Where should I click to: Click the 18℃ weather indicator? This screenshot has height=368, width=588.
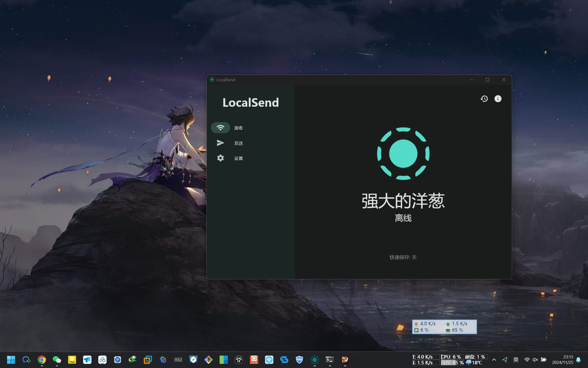(474, 362)
